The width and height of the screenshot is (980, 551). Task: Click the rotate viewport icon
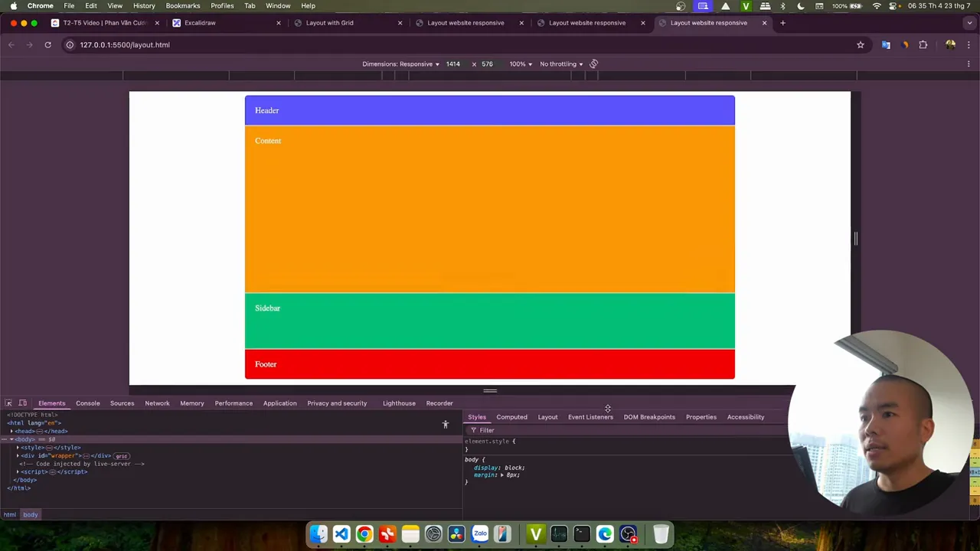(x=593, y=64)
